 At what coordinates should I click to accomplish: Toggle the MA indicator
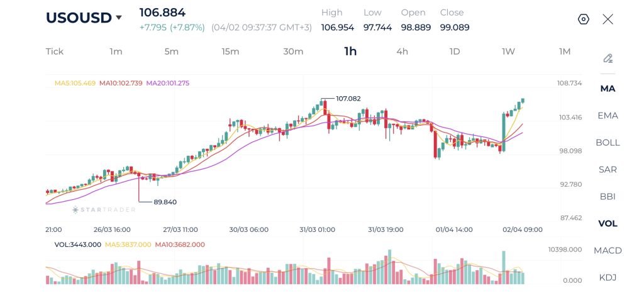click(x=608, y=89)
